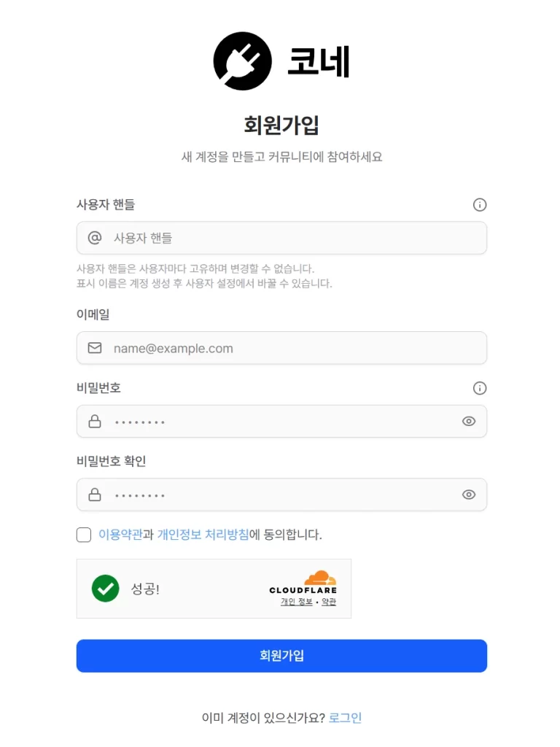Screen dimensions: 560x747
Task: Click the envelope icon in email field
Action: [x=95, y=348]
